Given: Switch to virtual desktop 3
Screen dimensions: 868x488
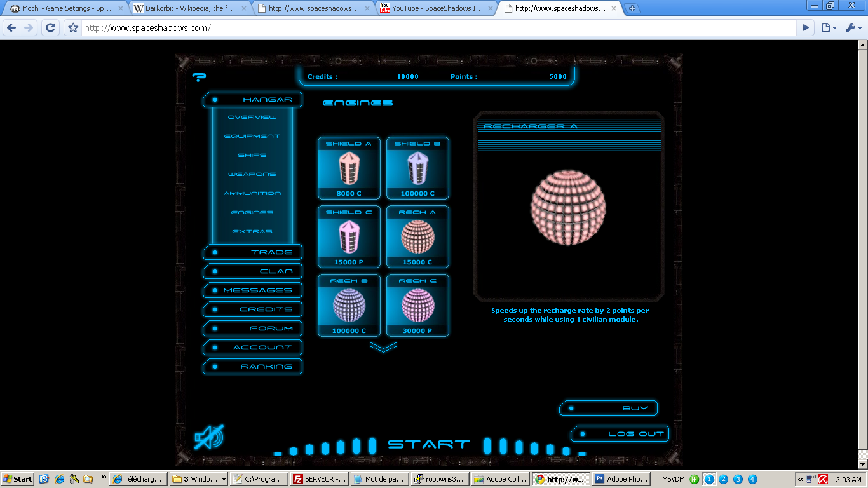Looking at the screenshot, I should pyautogui.click(x=738, y=479).
